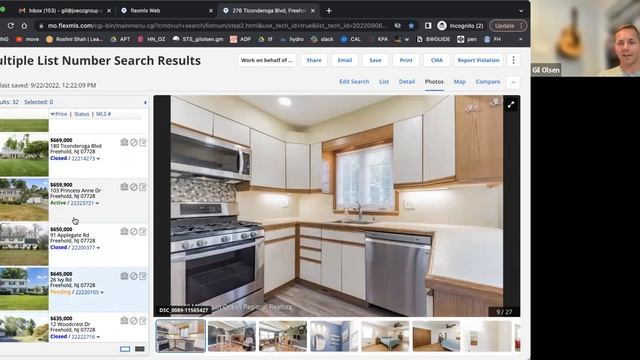
Task: Sort listings by Status
Action: 81,114
